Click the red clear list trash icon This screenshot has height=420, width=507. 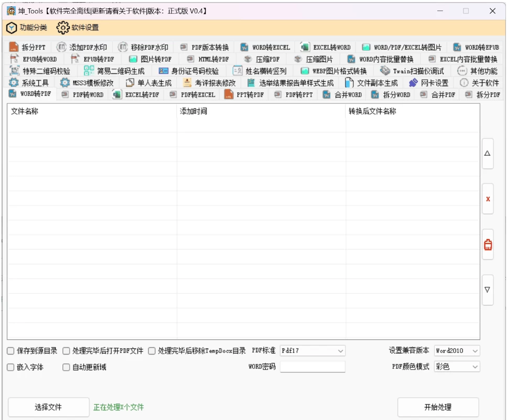click(488, 244)
